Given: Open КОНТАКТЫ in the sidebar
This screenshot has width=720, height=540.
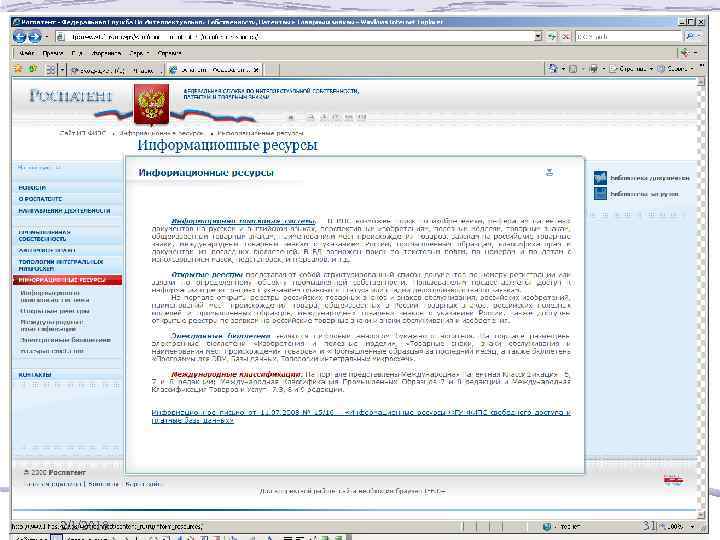Looking at the screenshot, I should click(35, 375).
